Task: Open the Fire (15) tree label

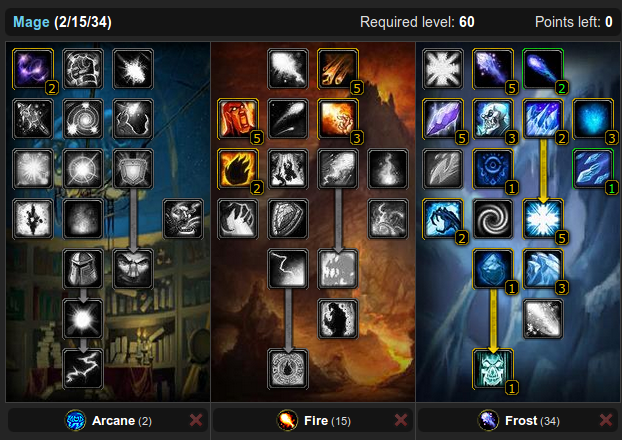Action: [327, 421]
